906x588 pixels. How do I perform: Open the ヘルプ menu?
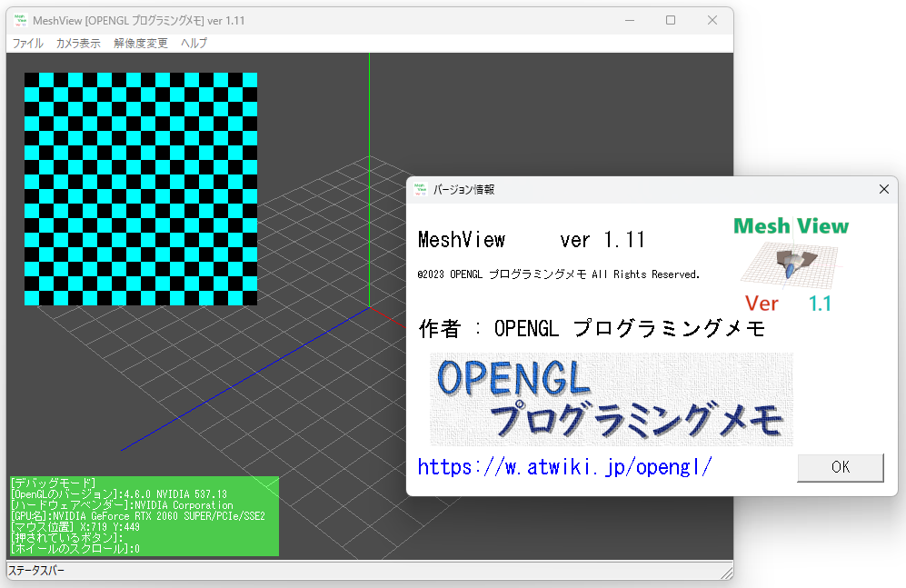coord(194,44)
